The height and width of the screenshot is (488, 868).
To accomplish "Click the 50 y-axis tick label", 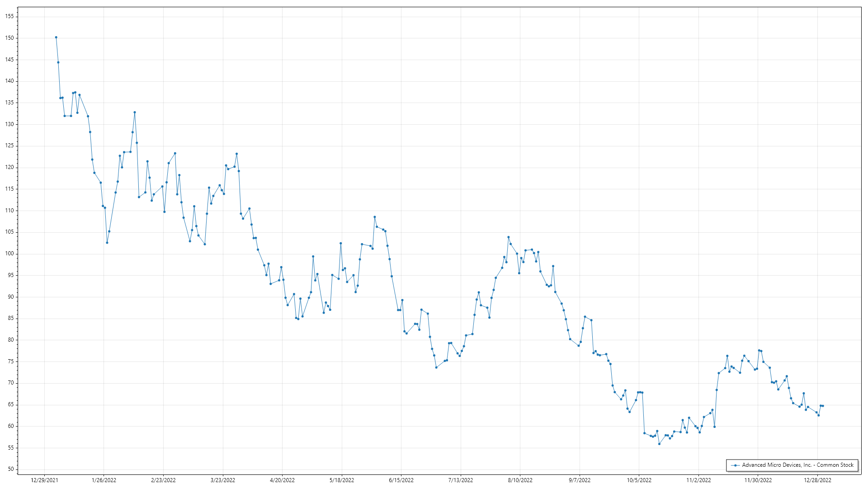I will (x=11, y=469).
